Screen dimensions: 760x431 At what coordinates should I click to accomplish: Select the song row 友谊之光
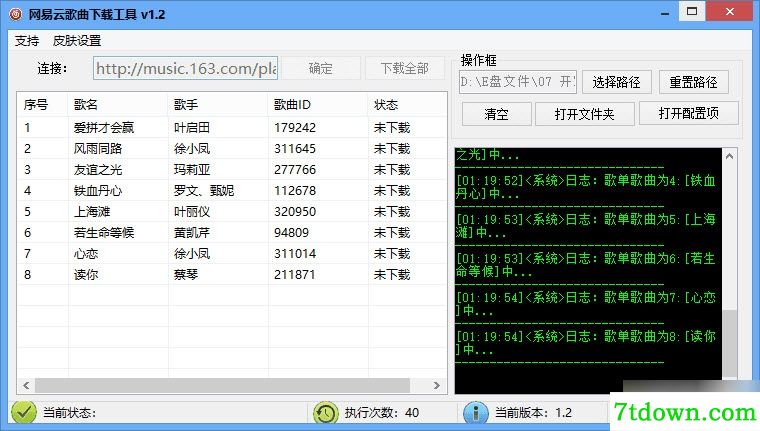pyautogui.click(x=232, y=170)
